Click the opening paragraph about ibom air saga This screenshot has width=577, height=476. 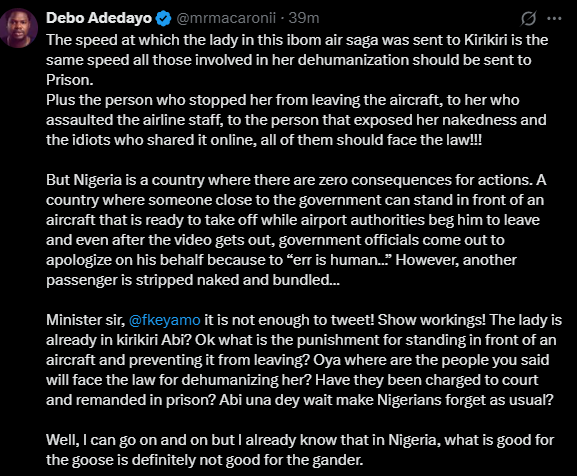click(297, 60)
